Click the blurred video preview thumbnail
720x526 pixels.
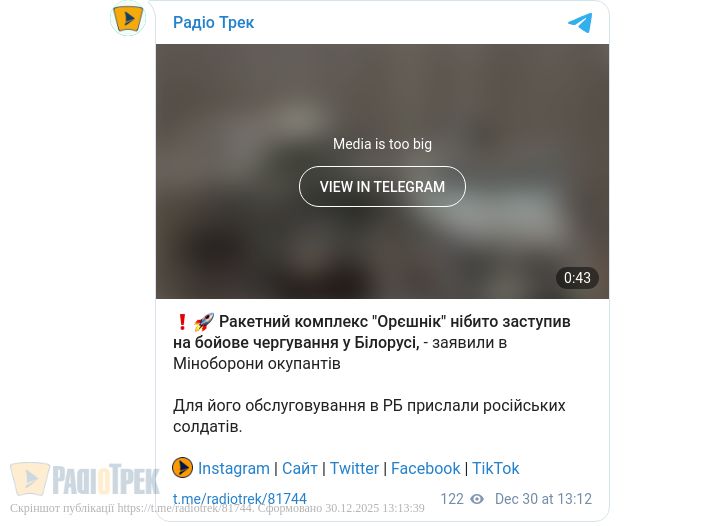click(x=382, y=171)
